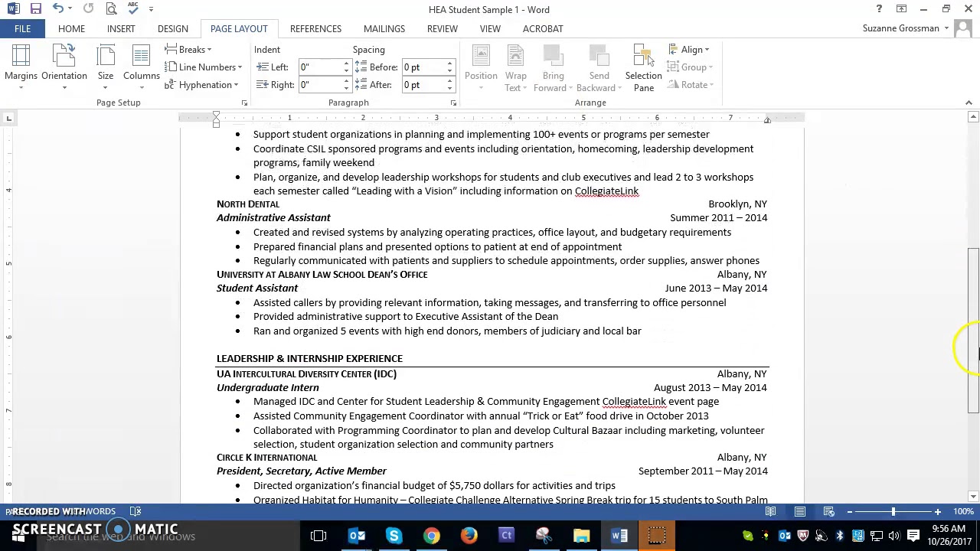Click the Wrap Text button
The image size is (980, 551).
pyautogui.click(x=516, y=67)
